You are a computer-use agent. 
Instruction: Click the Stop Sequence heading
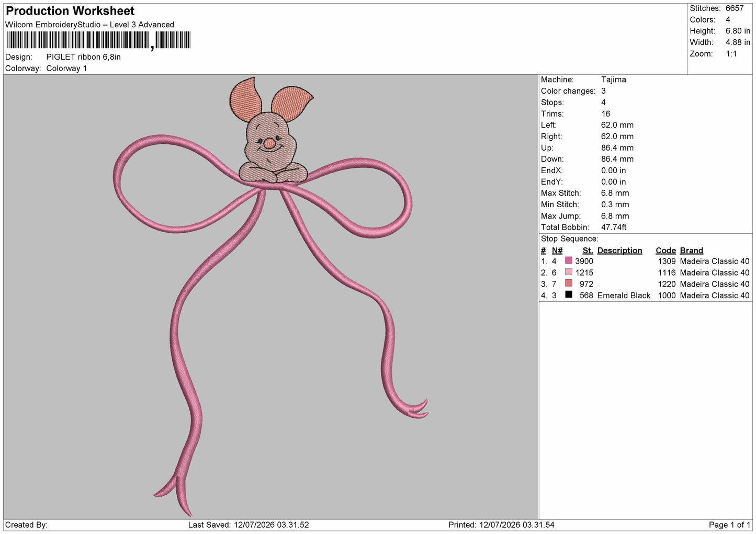point(569,239)
